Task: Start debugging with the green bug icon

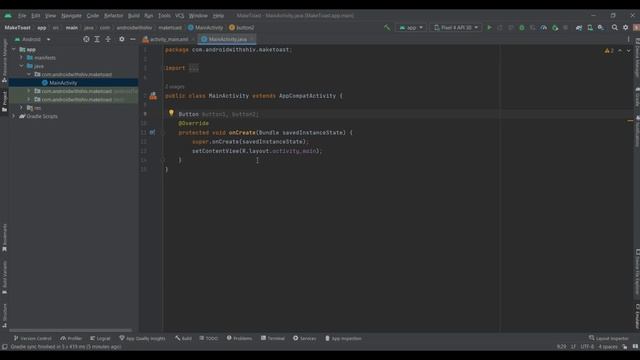Action: pos(522,28)
